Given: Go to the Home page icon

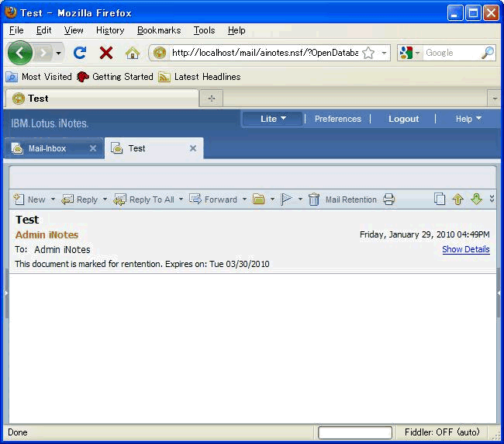Looking at the screenshot, I should (x=133, y=53).
